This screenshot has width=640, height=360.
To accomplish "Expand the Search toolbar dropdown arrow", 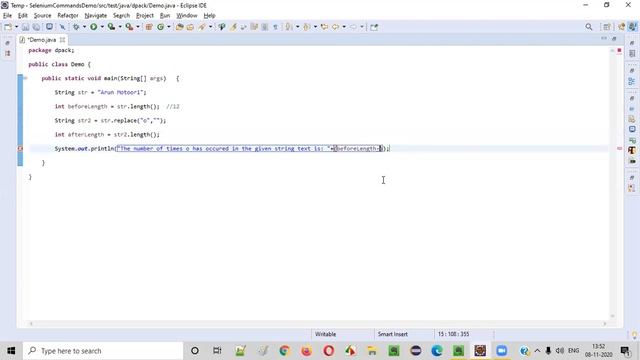I will [210, 27].
